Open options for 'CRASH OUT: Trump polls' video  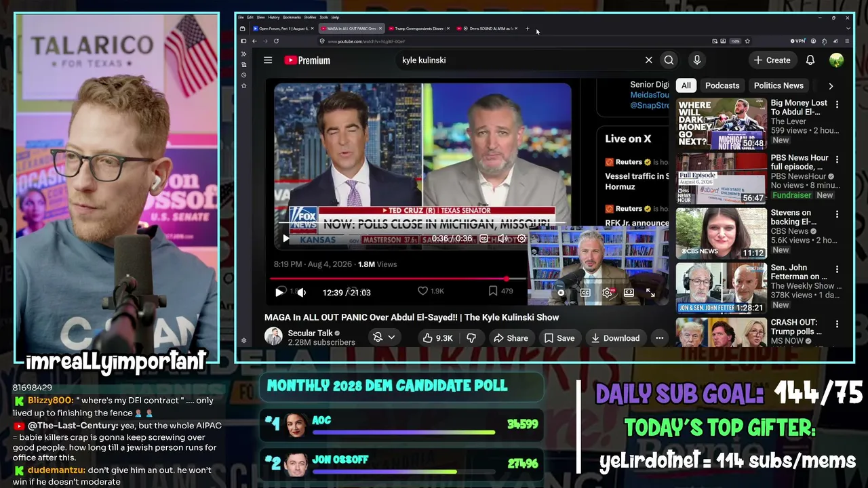coord(837,324)
